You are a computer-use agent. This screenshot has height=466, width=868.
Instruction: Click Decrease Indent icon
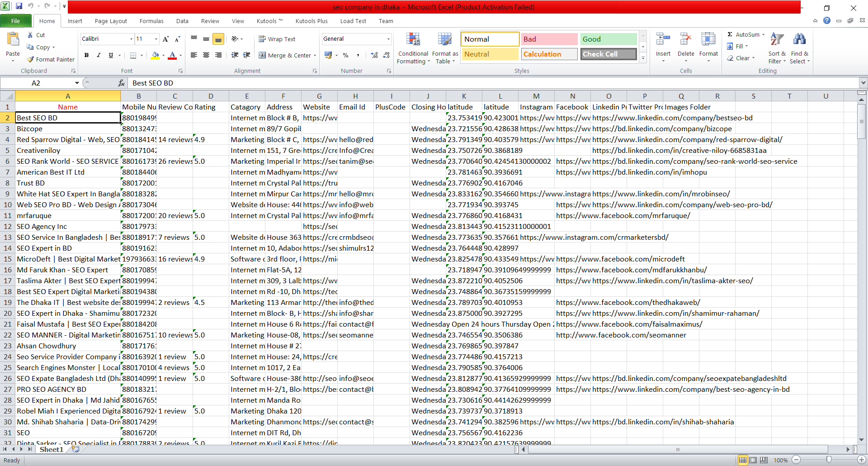[235, 55]
